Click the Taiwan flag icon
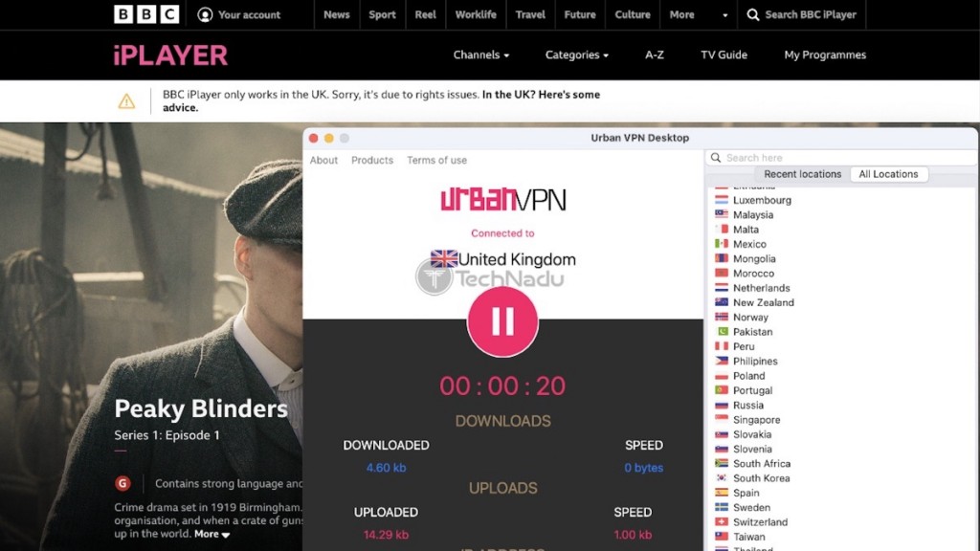 [x=722, y=537]
